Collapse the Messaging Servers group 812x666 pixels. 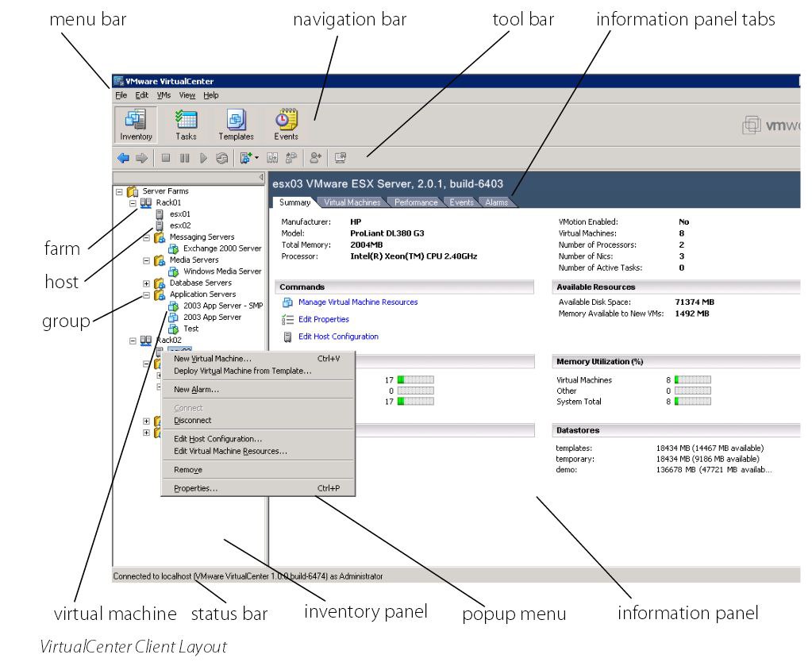click(x=147, y=237)
